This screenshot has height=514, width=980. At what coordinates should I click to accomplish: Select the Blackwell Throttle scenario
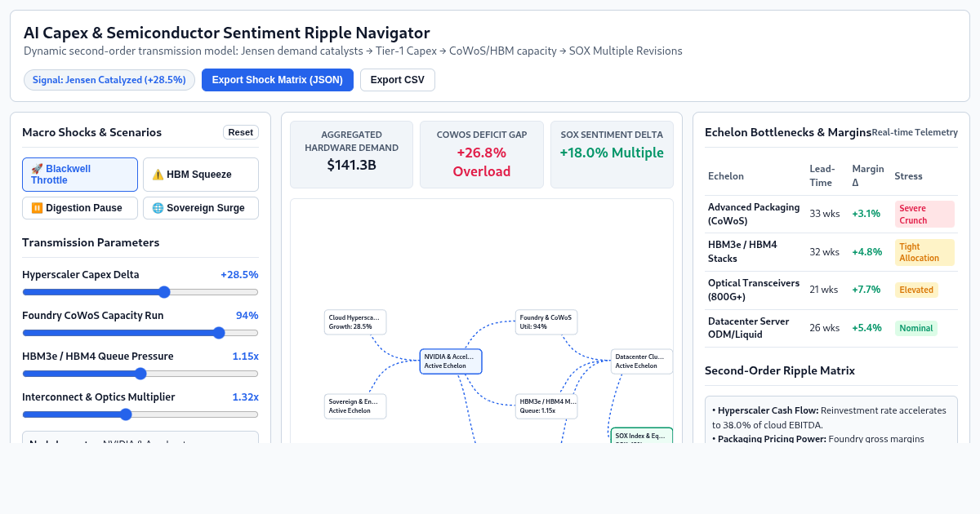(x=80, y=175)
